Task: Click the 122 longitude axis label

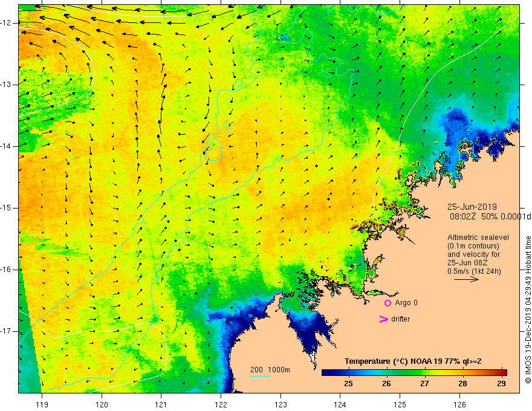Action: [x=221, y=404]
